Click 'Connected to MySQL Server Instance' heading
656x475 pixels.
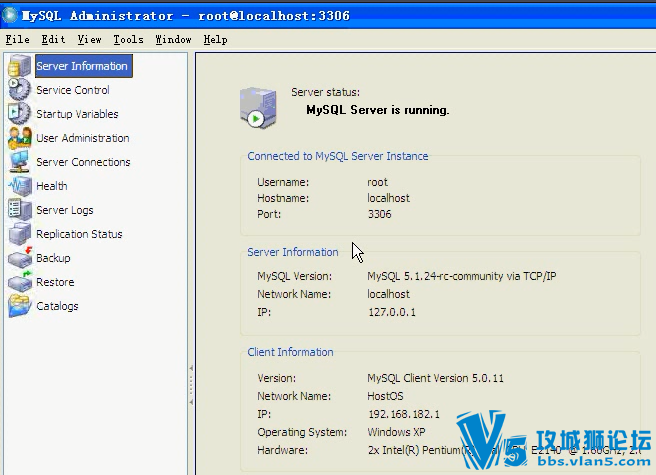point(338,156)
